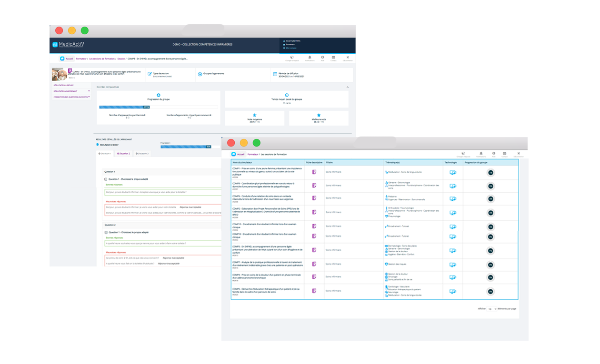Image resolution: width=600 pixels, height=364 pixels.
Task: Click Aide icon in results window
Action: coord(322,57)
